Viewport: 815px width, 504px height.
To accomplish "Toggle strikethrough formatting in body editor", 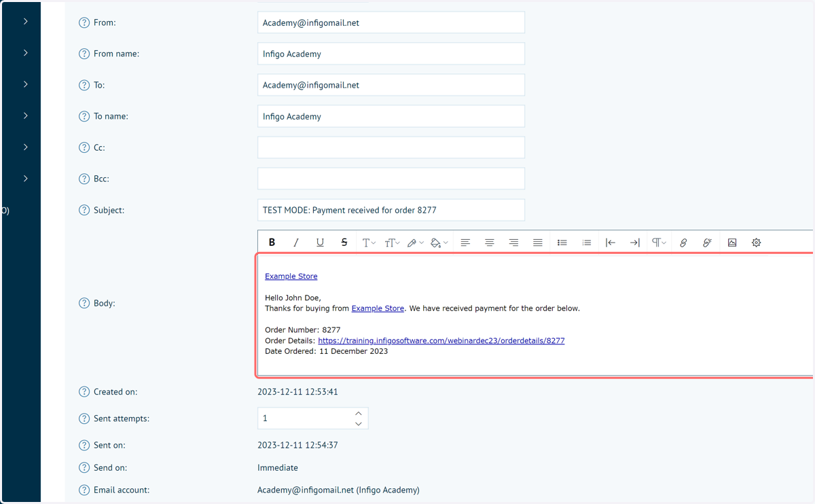I will (x=344, y=242).
